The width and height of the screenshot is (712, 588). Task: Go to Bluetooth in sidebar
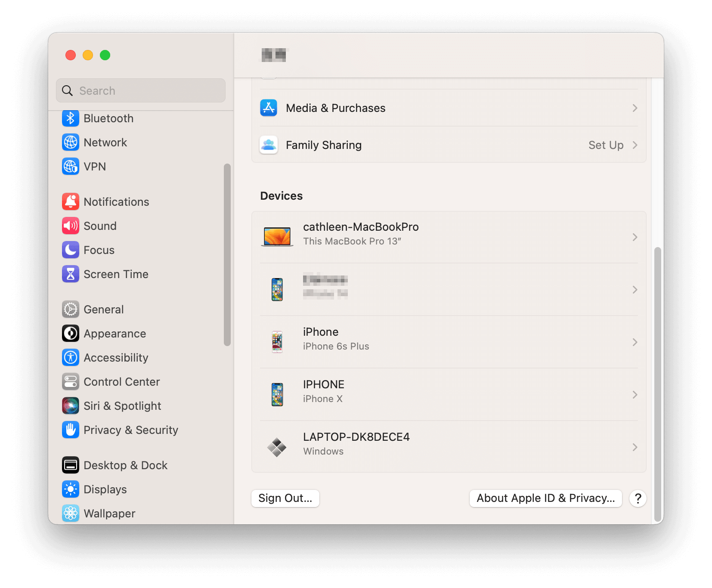coord(108,118)
